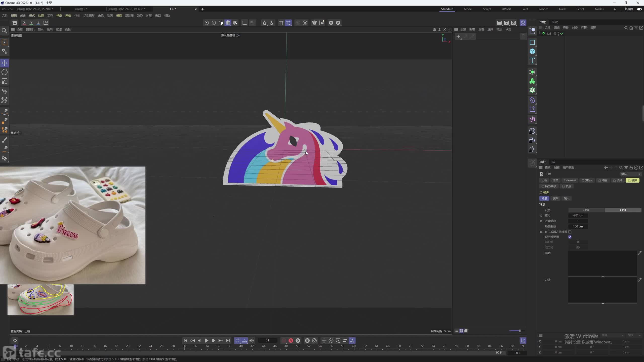Open the Mesh (网格) main menu
Viewport: 644px width, 362px height.
(68, 16)
